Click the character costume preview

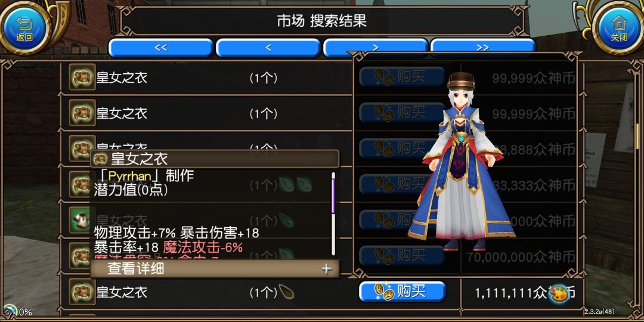(x=461, y=162)
